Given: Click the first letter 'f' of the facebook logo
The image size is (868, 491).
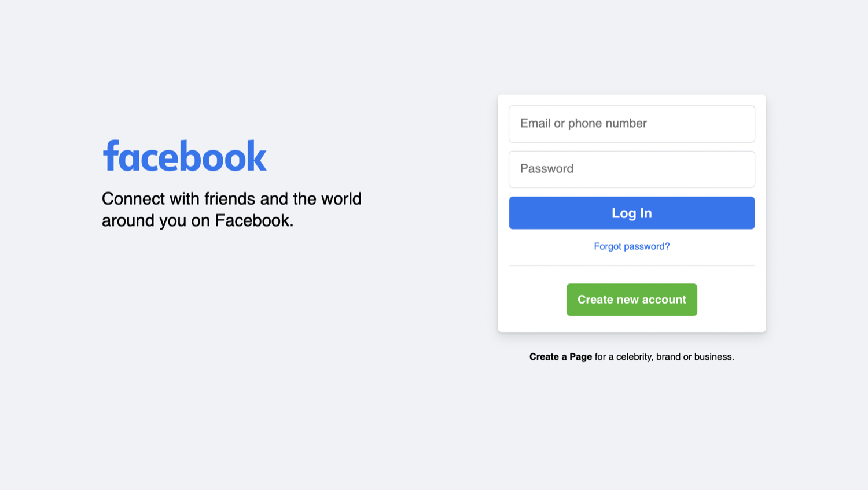Looking at the screenshot, I should (x=111, y=156).
